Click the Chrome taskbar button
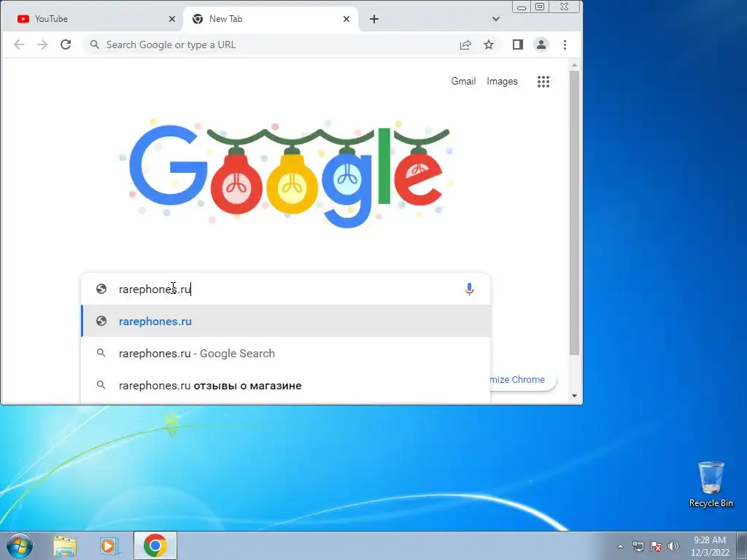This screenshot has height=560, width=747. pyautogui.click(x=155, y=545)
